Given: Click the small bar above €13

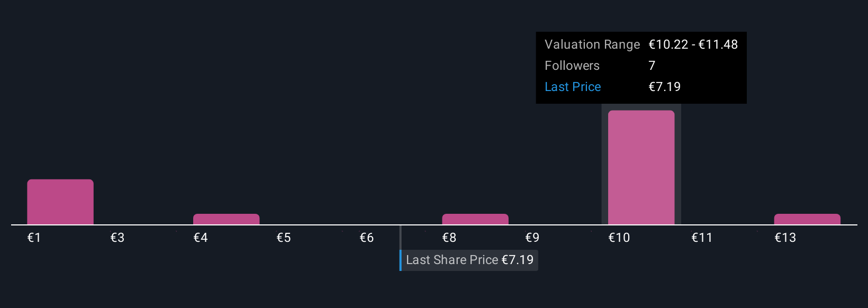Looking at the screenshot, I should click(x=807, y=219).
